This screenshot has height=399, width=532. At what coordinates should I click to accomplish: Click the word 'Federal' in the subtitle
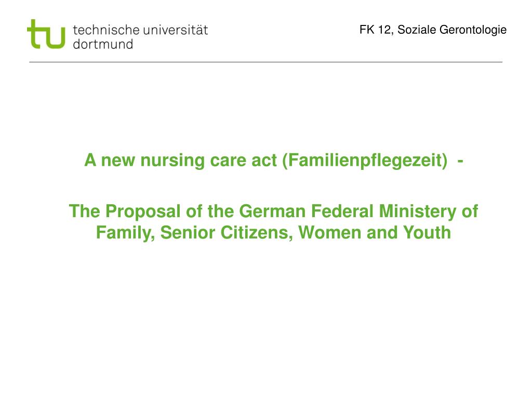point(342,211)
